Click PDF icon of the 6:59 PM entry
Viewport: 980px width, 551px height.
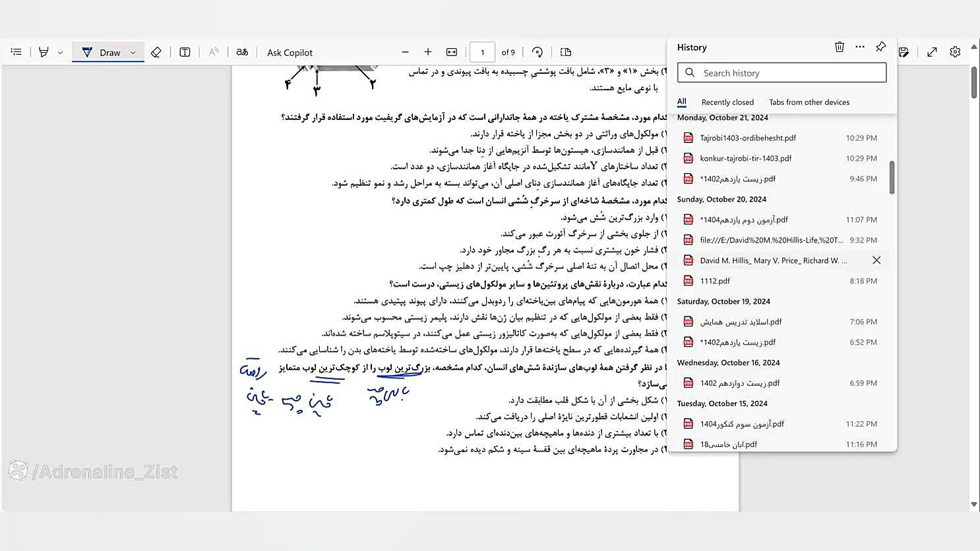(x=689, y=383)
